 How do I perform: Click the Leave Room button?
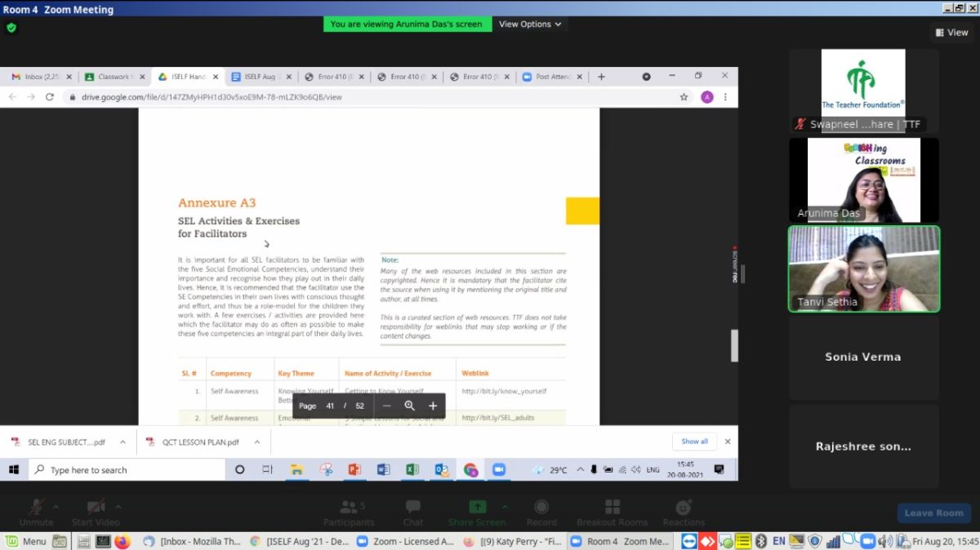pyautogui.click(x=933, y=512)
